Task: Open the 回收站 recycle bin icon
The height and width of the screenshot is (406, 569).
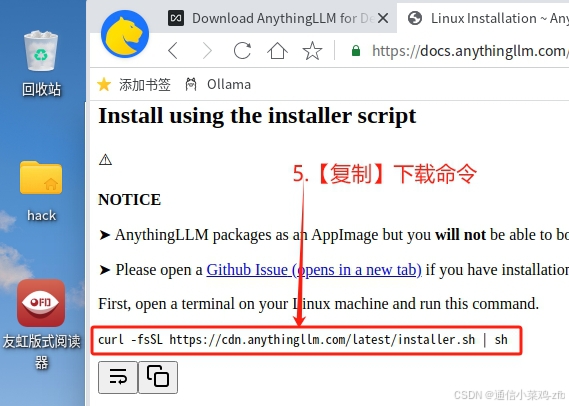Action: click(x=41, y=64)
